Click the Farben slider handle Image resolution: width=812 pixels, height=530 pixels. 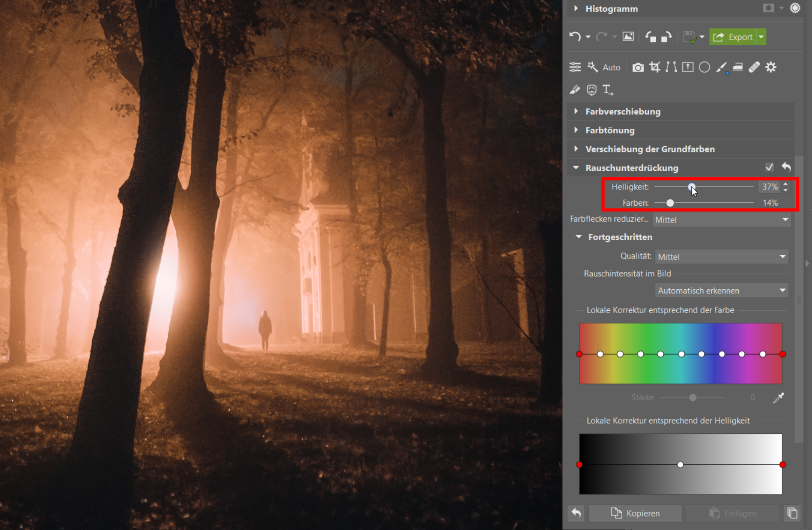click(670, 203)
